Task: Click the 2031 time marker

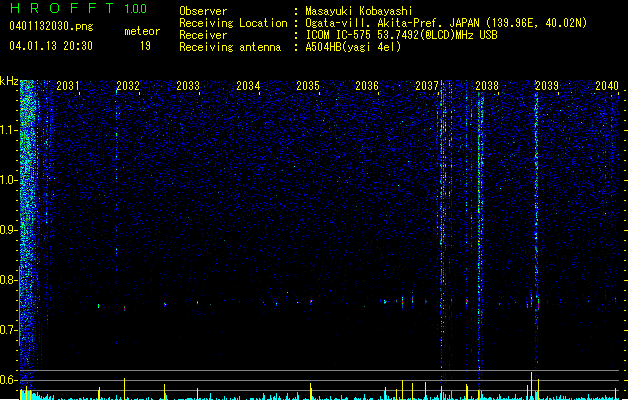Action: tap(68, 85)
